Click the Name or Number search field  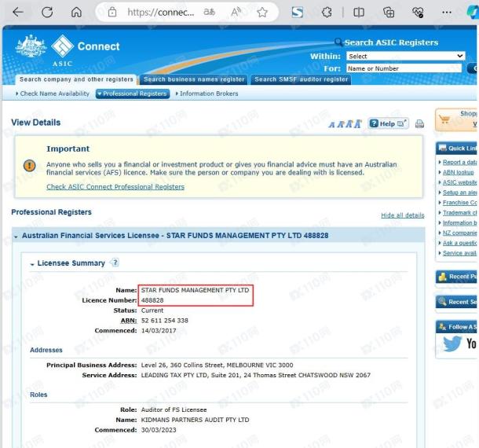click(x=404, y=68)
